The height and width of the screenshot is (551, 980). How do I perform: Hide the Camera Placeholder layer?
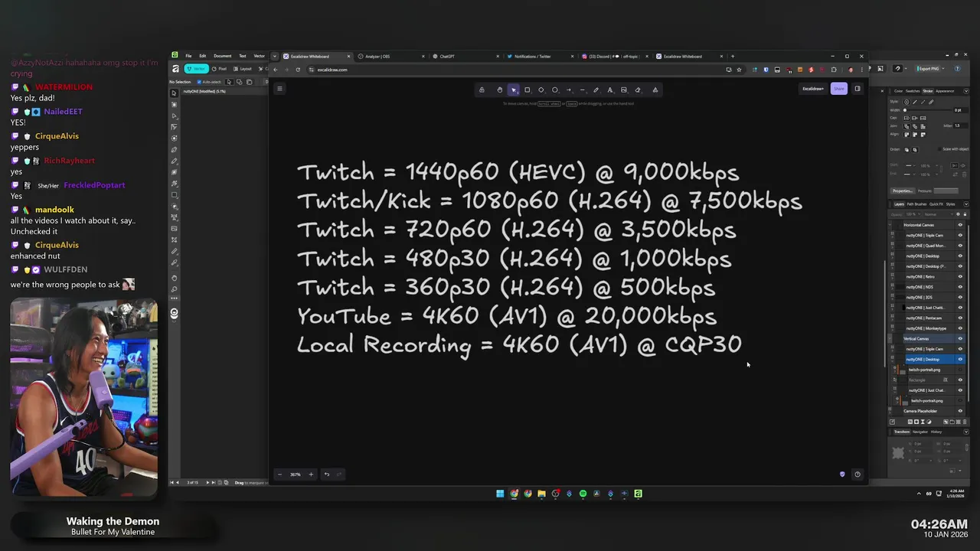pos(960,411)
